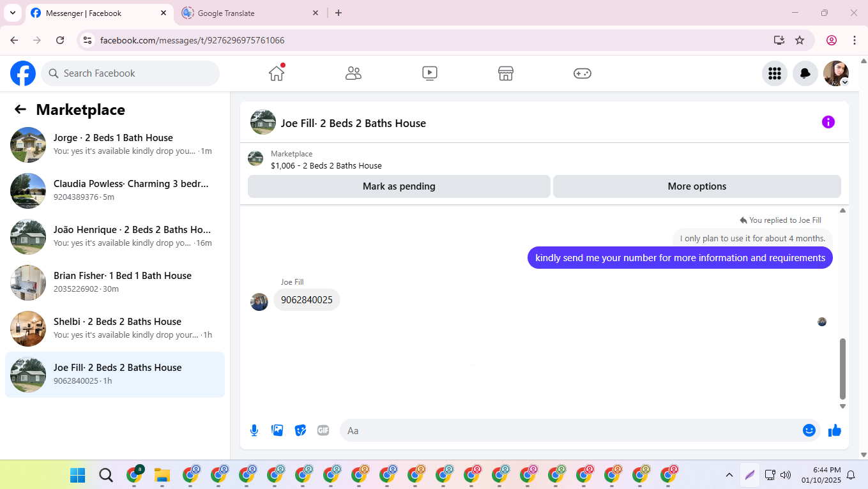The image size is (868, 489).
Task: Click the sent message asking for number
Action: [680, 258]
